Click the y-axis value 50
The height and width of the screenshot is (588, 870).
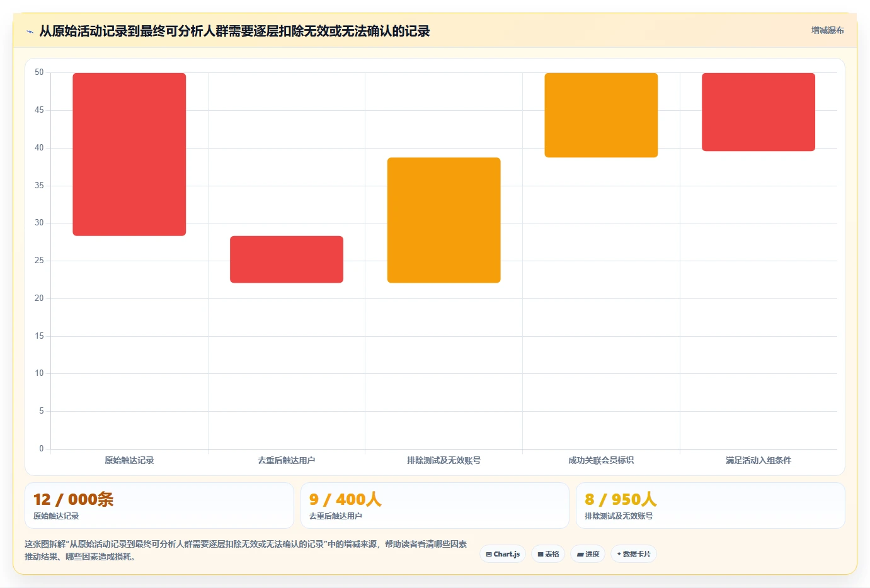(x=39, y=72)
